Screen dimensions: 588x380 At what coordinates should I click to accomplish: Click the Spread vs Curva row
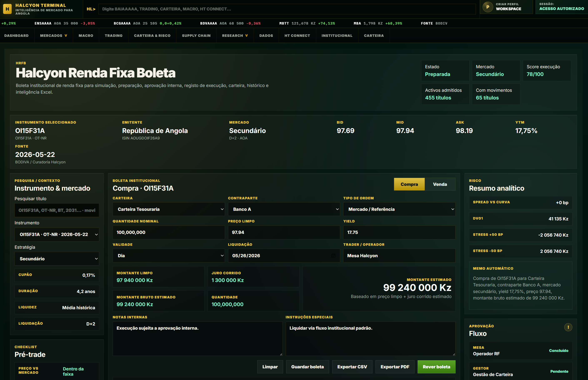coord(521,202)
